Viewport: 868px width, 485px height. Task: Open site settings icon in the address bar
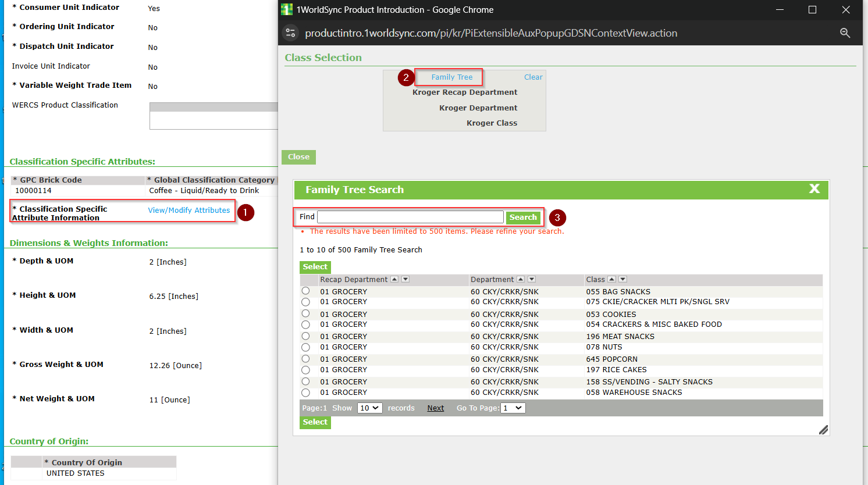pos(290,33)
